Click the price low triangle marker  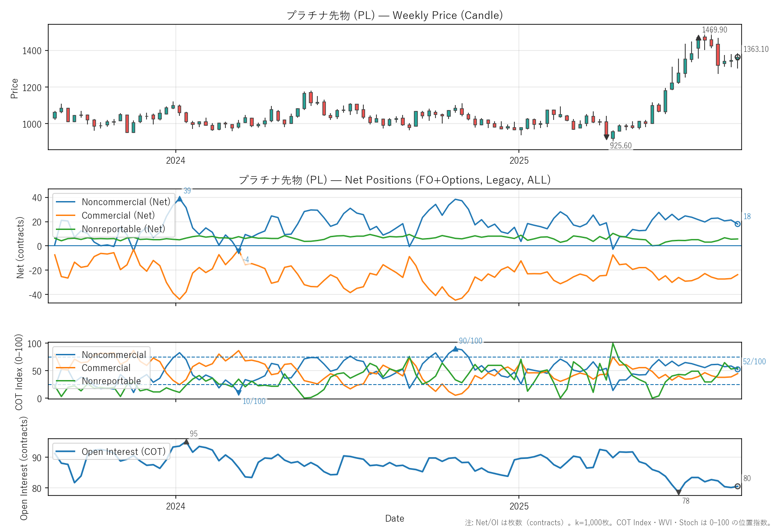click(x=606, y=137)
